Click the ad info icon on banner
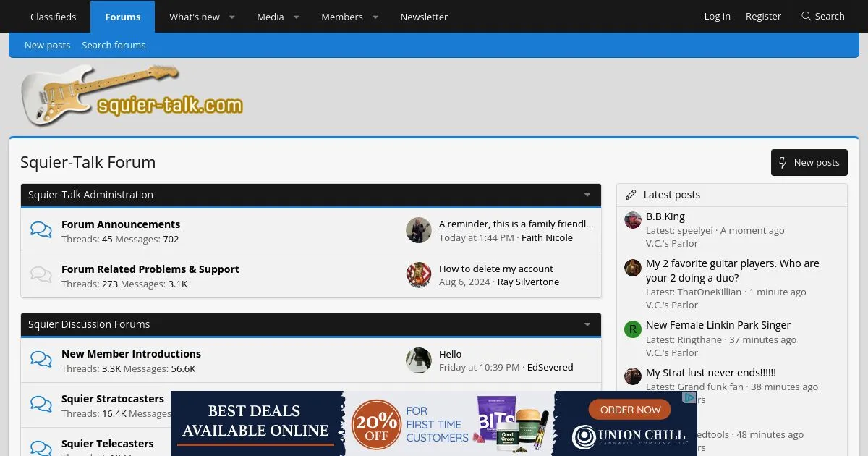This screenshot has width=868, height=456. click(690, 397)
